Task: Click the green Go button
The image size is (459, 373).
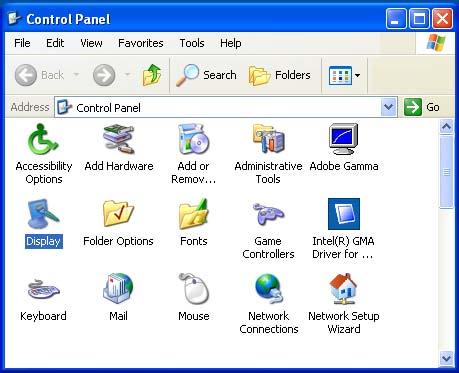Action: tap(422, 107)
